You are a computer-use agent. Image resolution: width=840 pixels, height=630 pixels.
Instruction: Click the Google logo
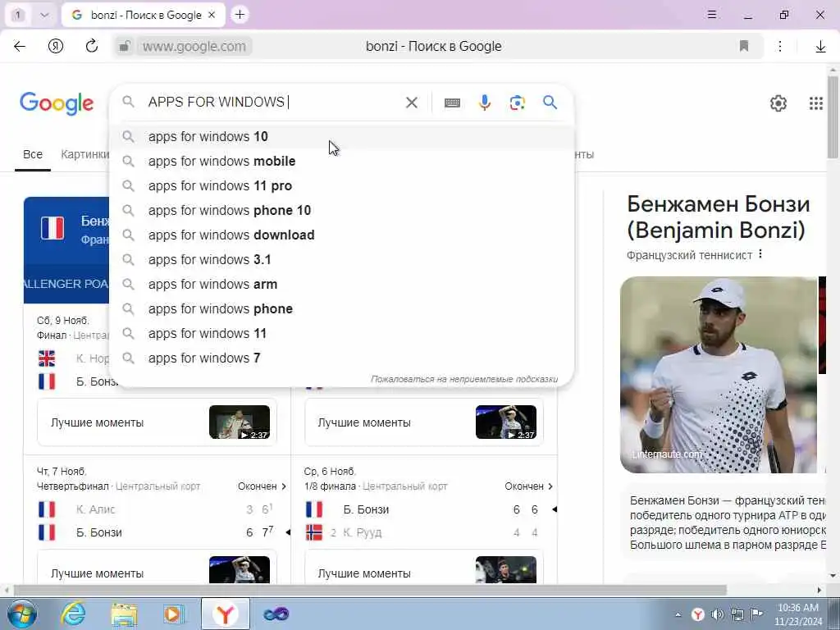pos(57,103)
